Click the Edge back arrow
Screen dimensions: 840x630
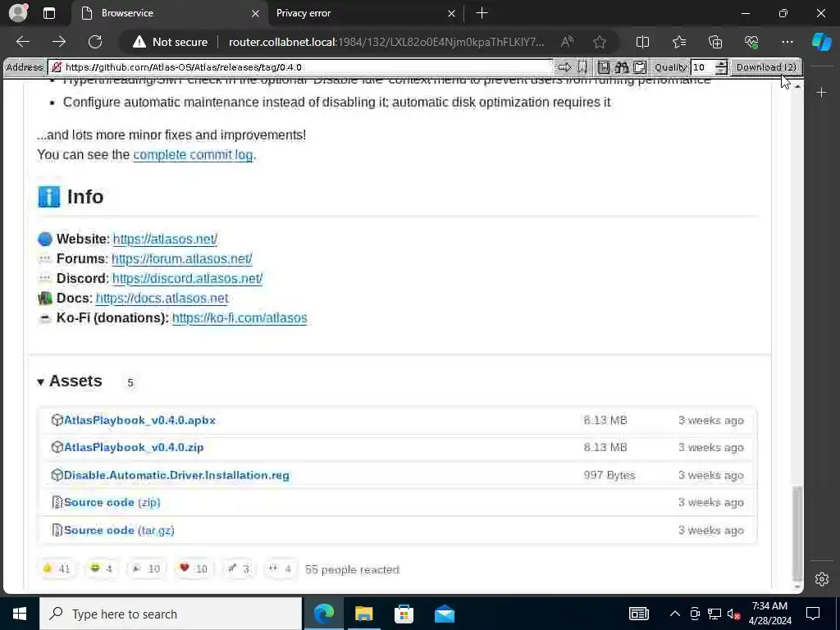(23, 42)
